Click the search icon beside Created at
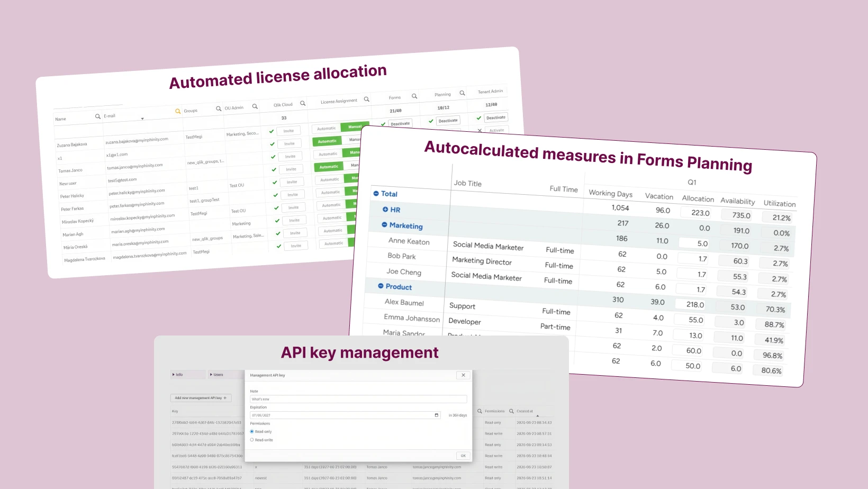Image resolution: width=868 pixels, height=489 pixels. 512,411
